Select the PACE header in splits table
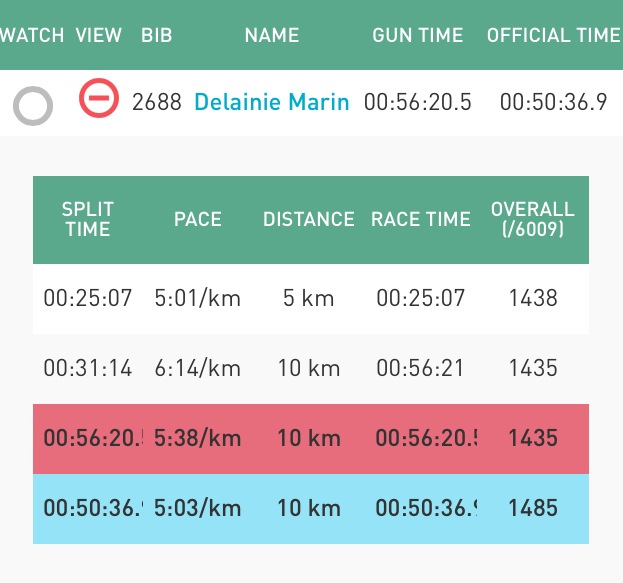623x583 pixels. pos(197,219)
